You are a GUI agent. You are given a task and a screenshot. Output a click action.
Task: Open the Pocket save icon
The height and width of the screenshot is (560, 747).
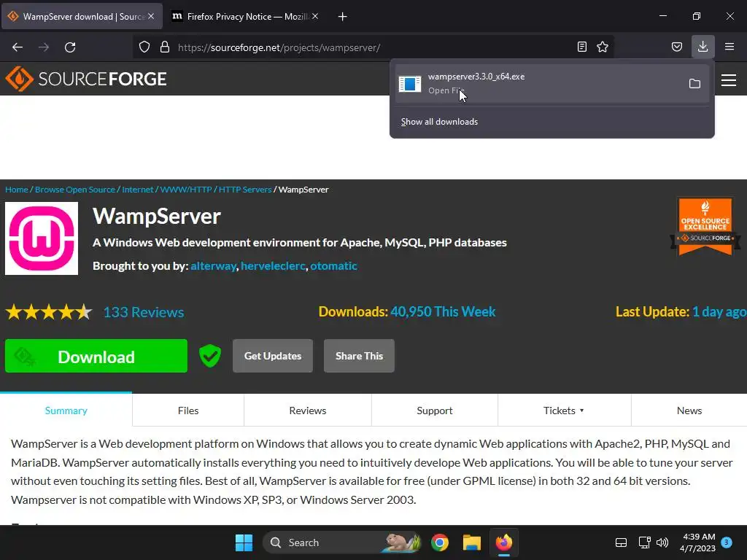click(x=676, y=47)
